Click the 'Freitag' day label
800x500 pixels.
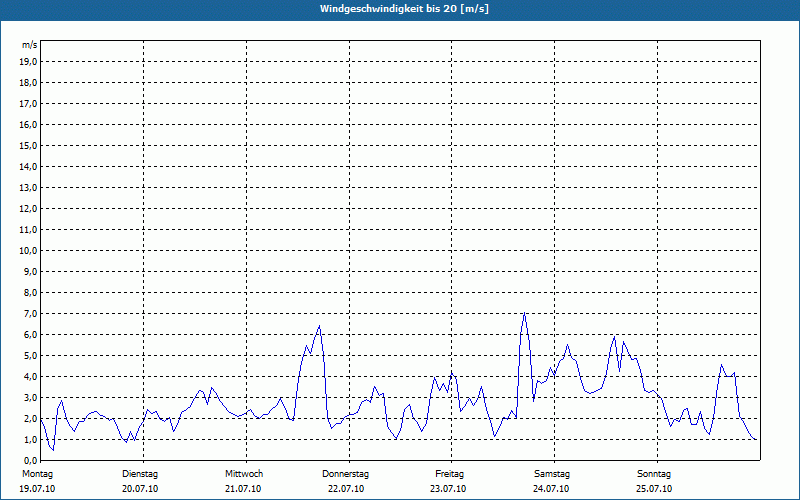click(x=449, y=474)
